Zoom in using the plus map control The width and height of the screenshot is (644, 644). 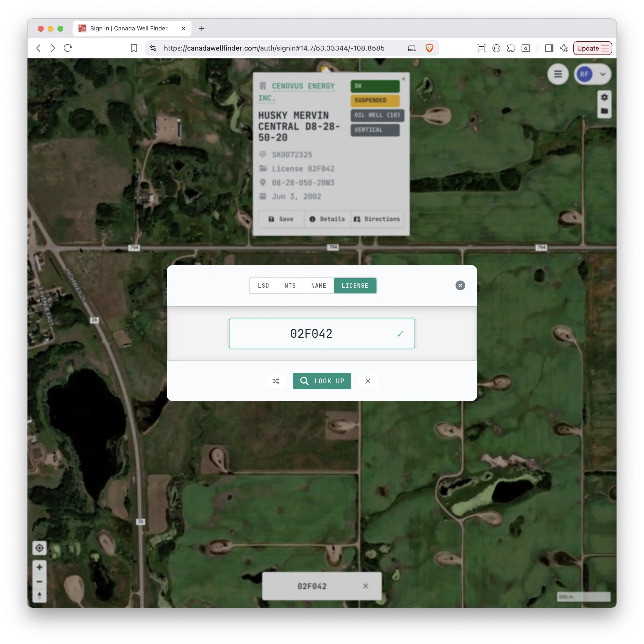tap(40, 567)
